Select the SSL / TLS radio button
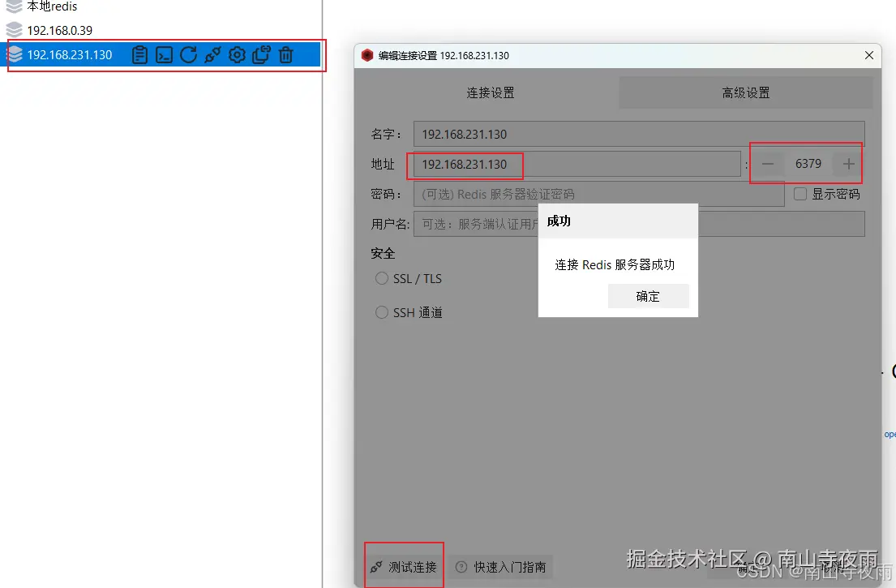 pyautogui.click(x=381, y=278)
